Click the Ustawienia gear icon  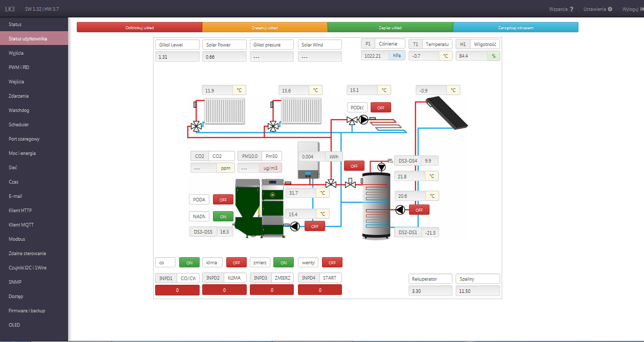(610, 9)
